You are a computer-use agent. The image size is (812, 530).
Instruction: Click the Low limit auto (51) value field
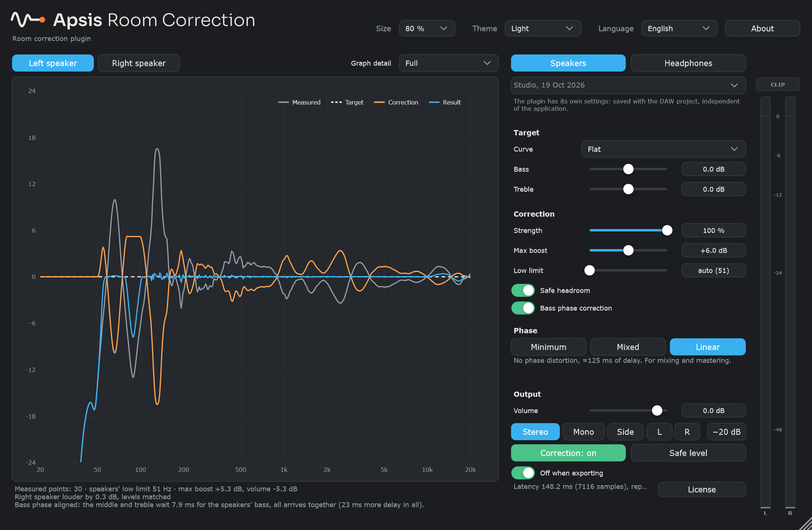coord(713,271)
